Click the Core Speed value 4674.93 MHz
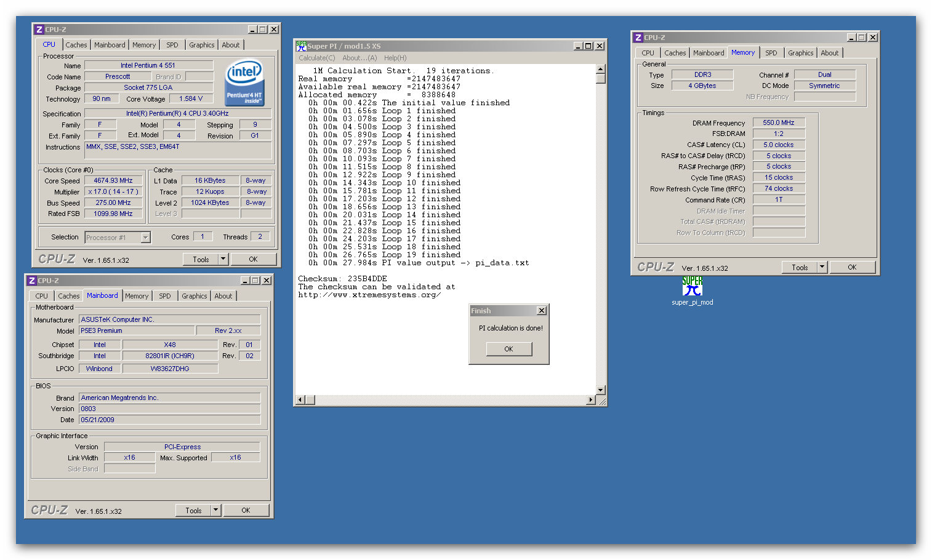Screen dimensions: 932x560 point(113,180)
